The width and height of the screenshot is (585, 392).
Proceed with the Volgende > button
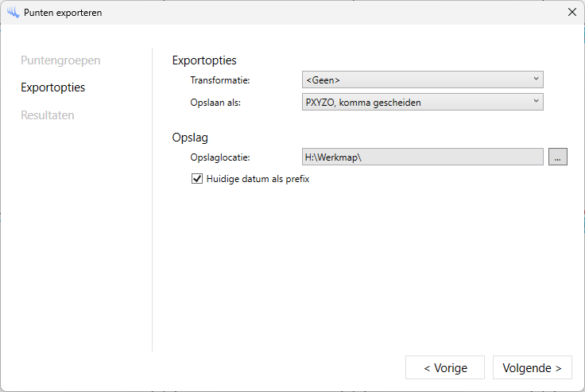coord(532,368)
